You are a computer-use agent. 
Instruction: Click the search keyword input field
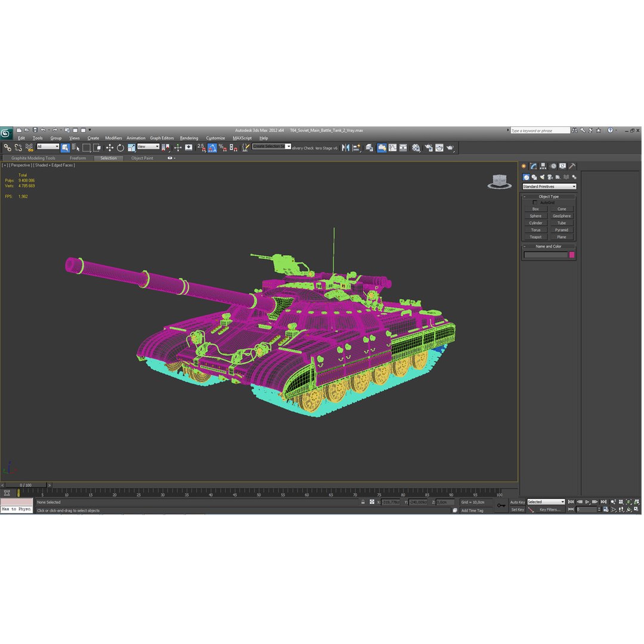click(540, 131)
